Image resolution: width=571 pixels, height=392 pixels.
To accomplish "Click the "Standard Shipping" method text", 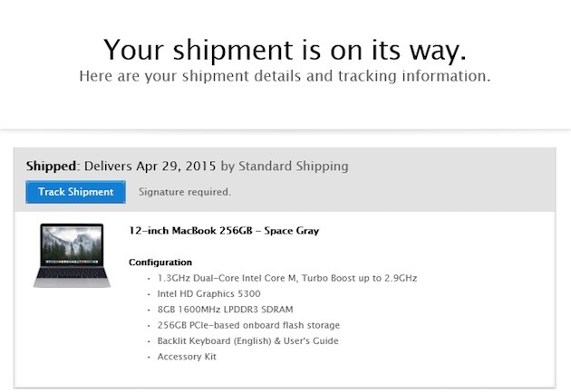I will click(x=293, y=167).
